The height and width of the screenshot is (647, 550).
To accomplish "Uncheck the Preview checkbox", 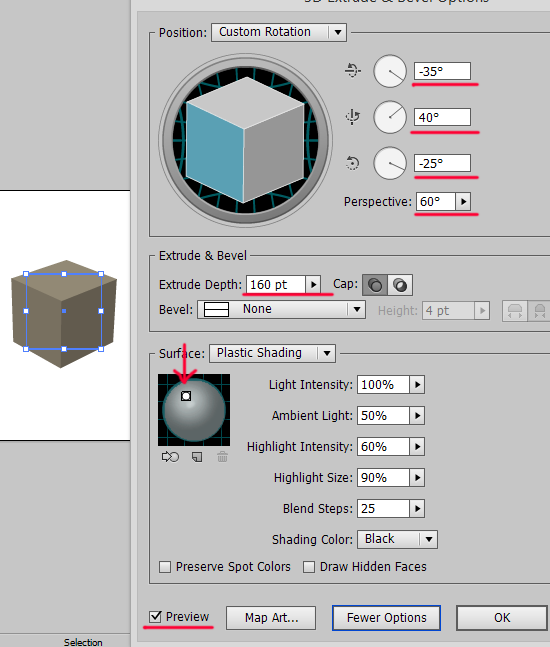I will 156,616.
